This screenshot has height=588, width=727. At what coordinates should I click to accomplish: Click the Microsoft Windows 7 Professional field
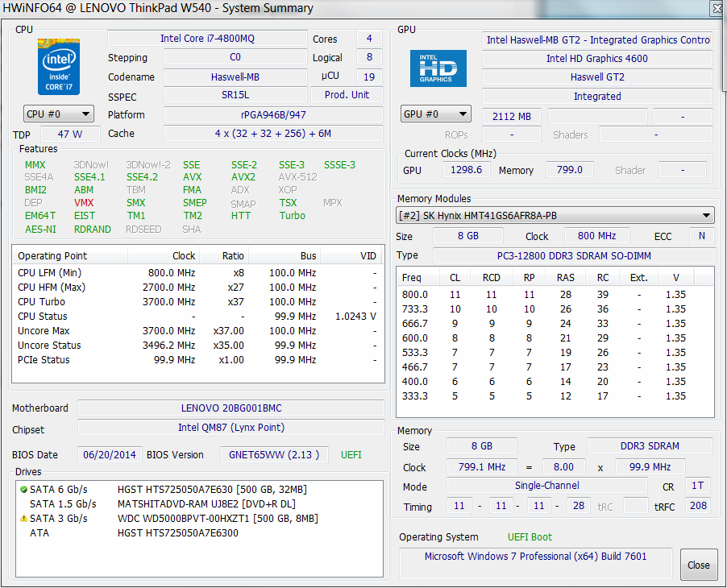coord(535,557)
